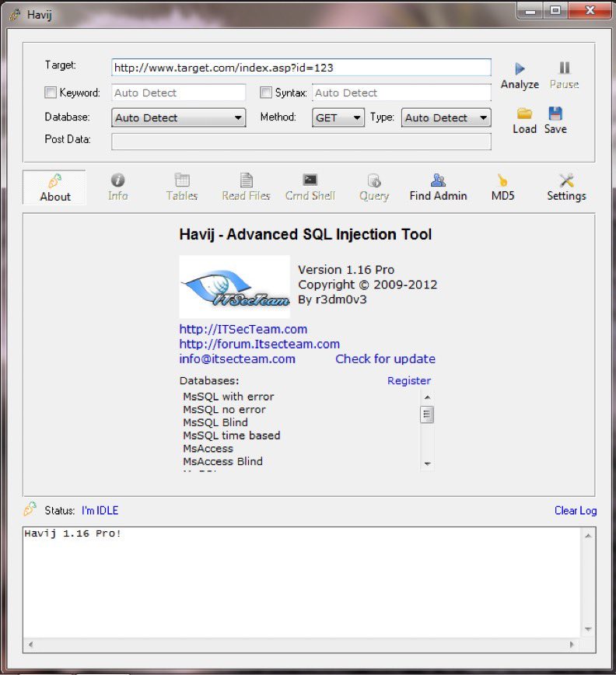The width and height of the screenshot is (616, 675).
Task: Click the Syntax Auto Detect field
Action: [x=401, y=93]
